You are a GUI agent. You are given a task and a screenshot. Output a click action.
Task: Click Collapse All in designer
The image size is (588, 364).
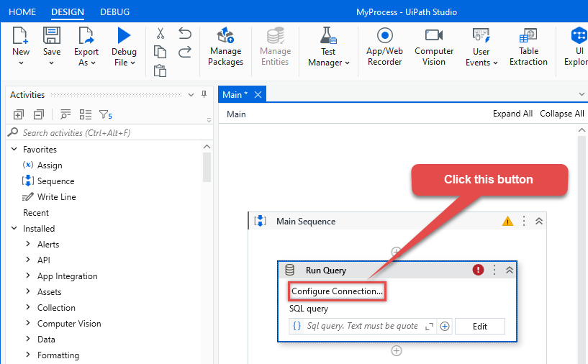tap(562, 114)
